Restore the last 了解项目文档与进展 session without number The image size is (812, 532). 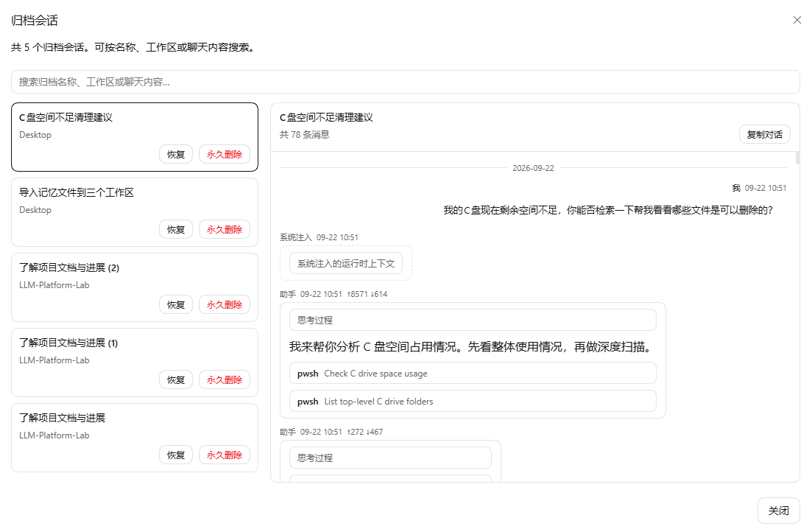point(176,455)
